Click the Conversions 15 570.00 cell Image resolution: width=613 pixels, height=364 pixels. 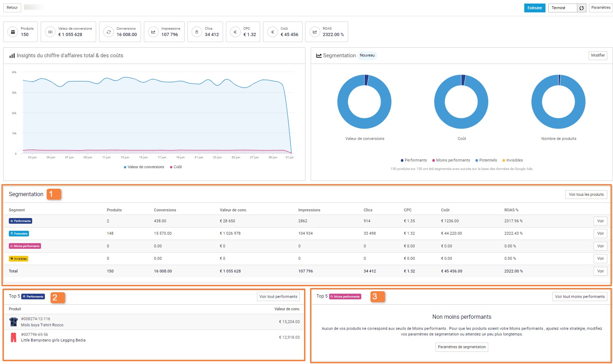[163, 233]
